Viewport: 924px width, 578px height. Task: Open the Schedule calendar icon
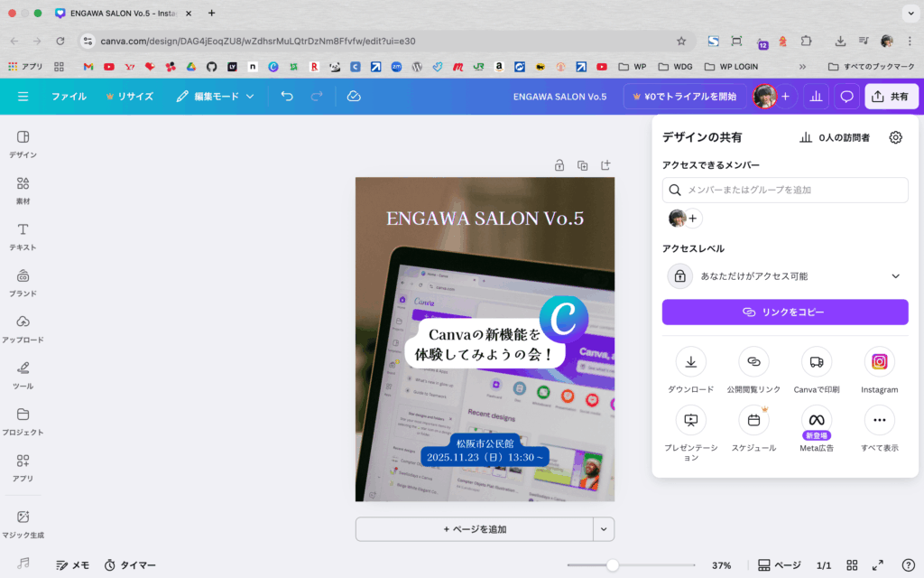(x=753, y=420)
